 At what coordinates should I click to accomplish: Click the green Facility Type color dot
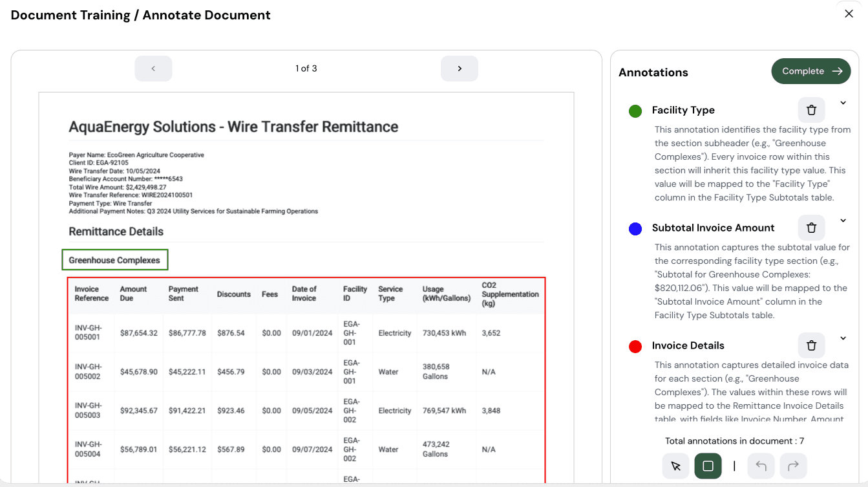coord(635,111)
